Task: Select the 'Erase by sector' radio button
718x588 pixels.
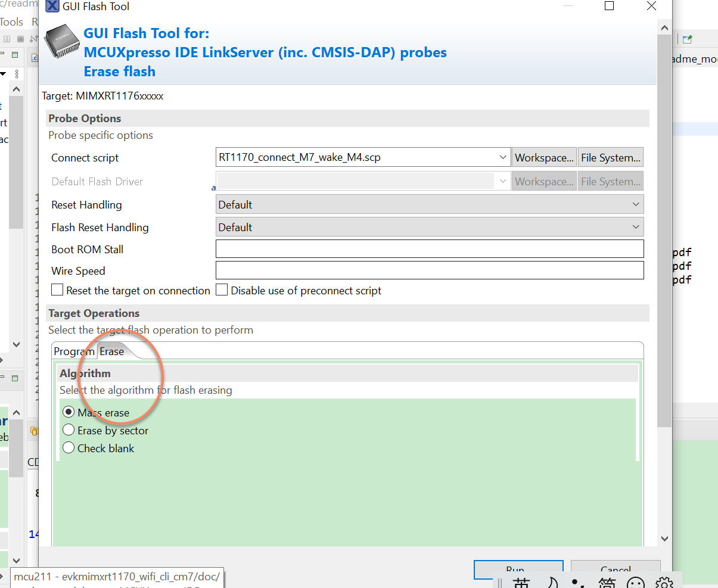Action: pos(69,430)
